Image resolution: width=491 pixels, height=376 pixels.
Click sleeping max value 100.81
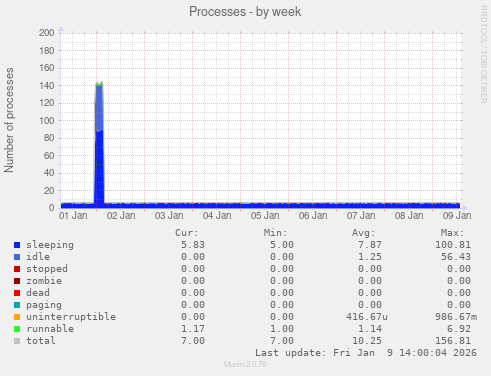coord(453,245)
